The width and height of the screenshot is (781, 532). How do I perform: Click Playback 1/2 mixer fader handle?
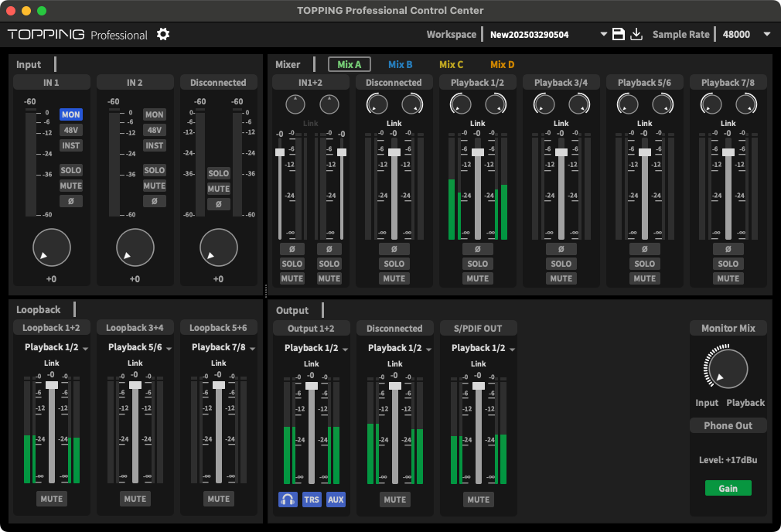point(478,152)
